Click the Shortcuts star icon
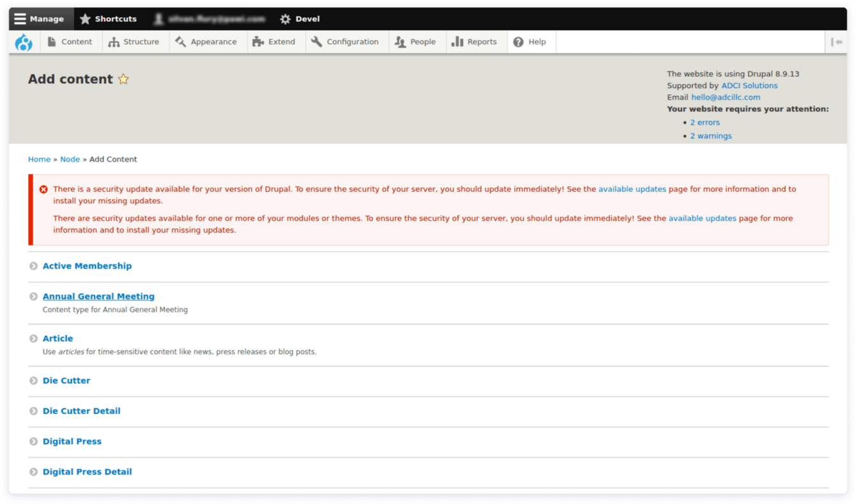This screenshot has height=504, width=856. [85, 19]
